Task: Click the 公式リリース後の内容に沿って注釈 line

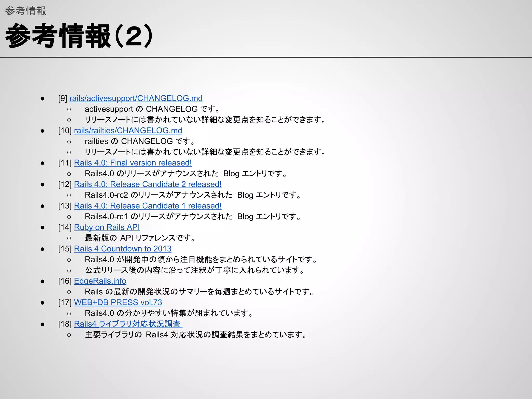Action: [x=195, y=270]
